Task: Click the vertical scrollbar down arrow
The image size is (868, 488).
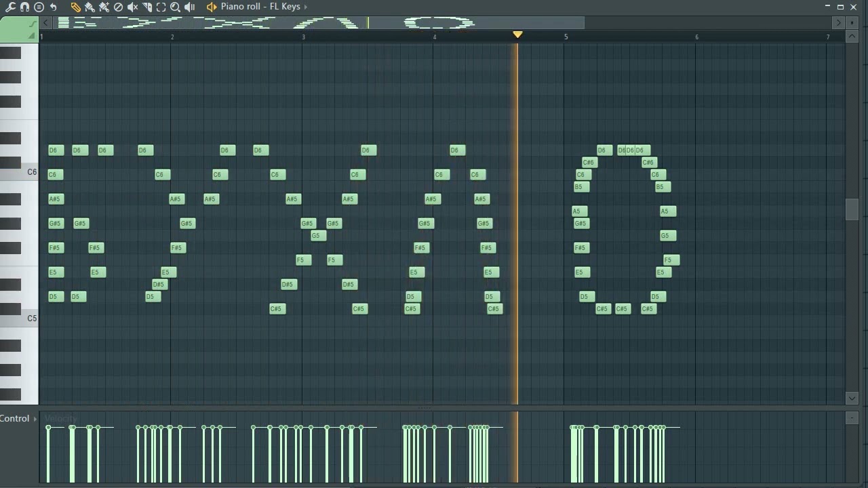Action: (x=852, y=398)
